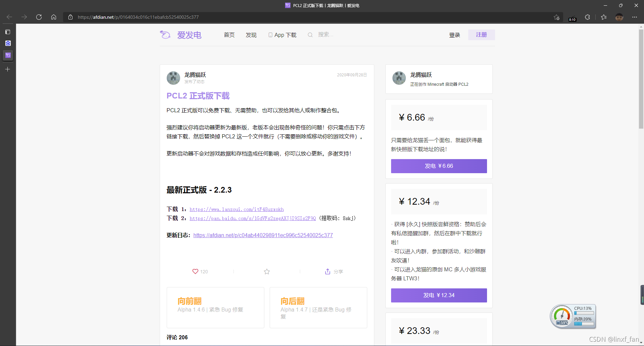Focus the 搜索 search field
Image resolution: width=644 pixels, height=346 pixels.
click(325, 34)
